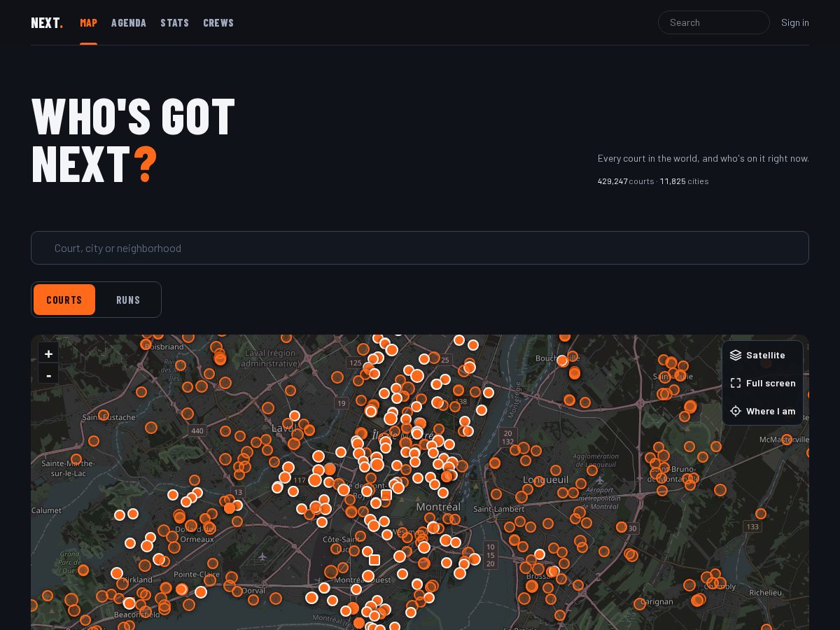Click the Pointe-Claire map label

point(197,574)
